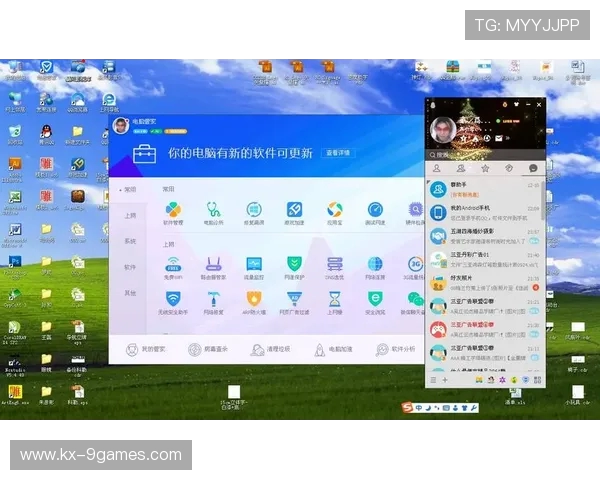Click the QQ search box
Screen dimensions: 600x480
485,155
